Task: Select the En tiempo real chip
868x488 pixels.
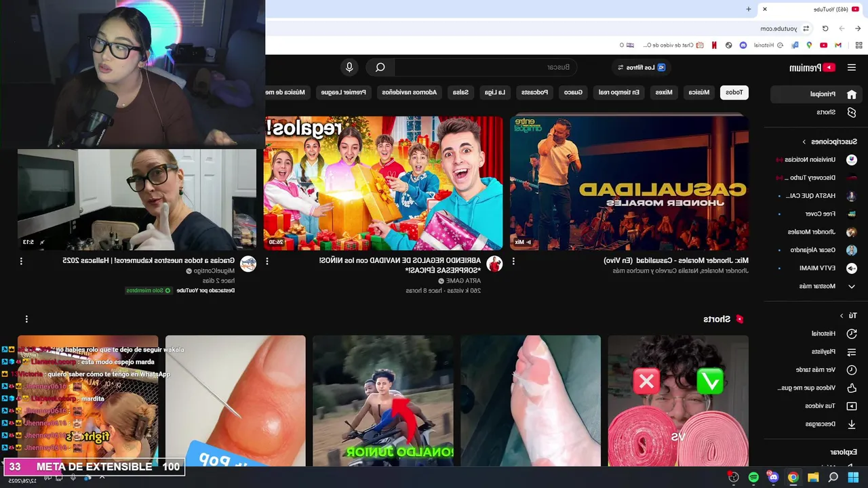Action: click(618, 92)
